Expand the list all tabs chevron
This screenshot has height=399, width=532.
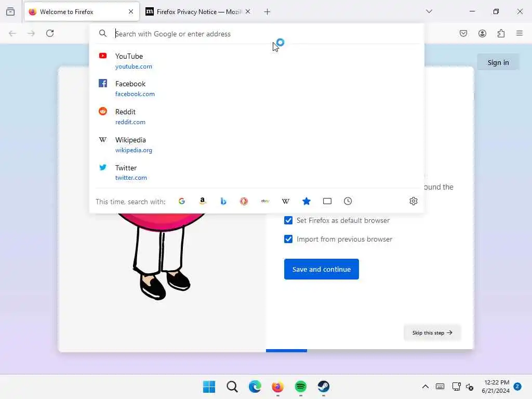[x=429, y=11]
